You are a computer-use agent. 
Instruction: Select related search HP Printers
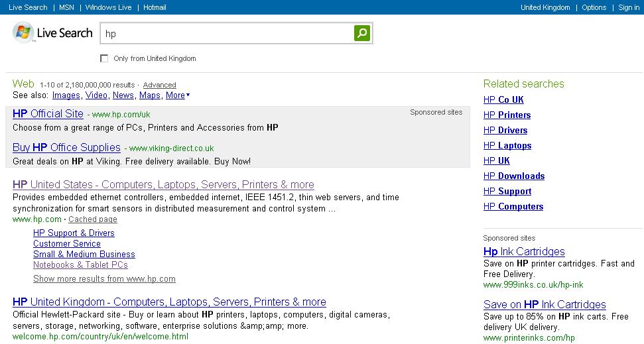tap(507, 115)
